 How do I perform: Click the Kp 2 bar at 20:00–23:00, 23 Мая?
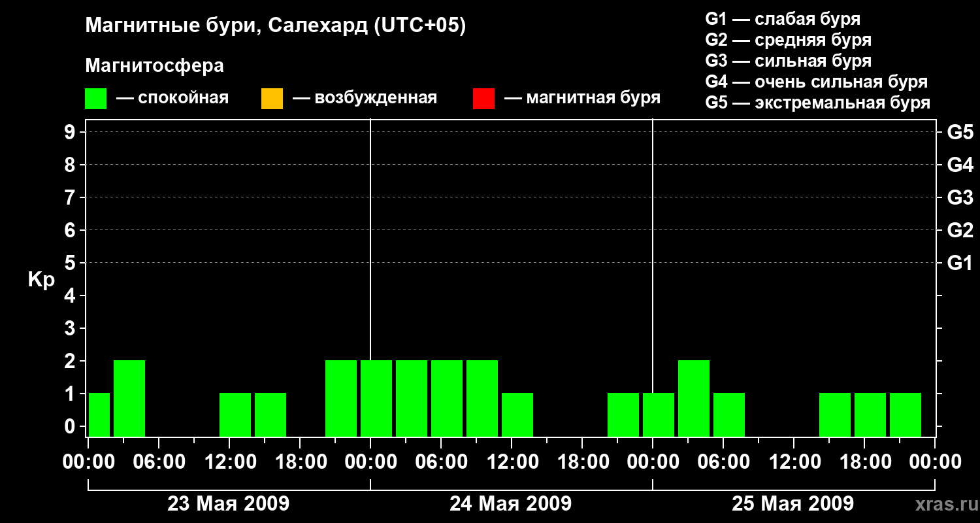tap(341, 398)
